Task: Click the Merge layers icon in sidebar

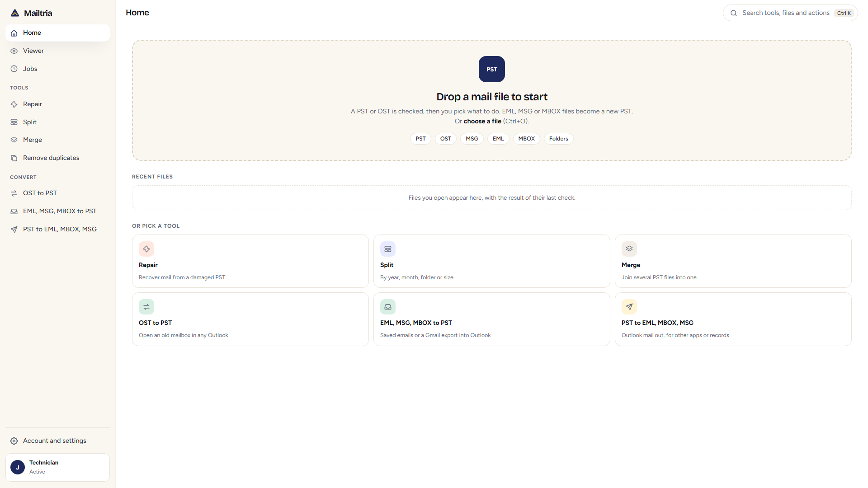Action: click(x=14, y=140)
